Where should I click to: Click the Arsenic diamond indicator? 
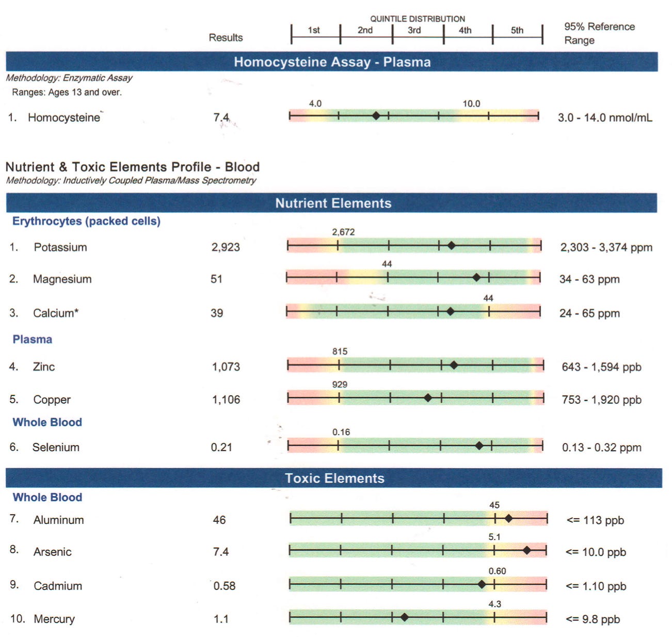pos(527,550)
